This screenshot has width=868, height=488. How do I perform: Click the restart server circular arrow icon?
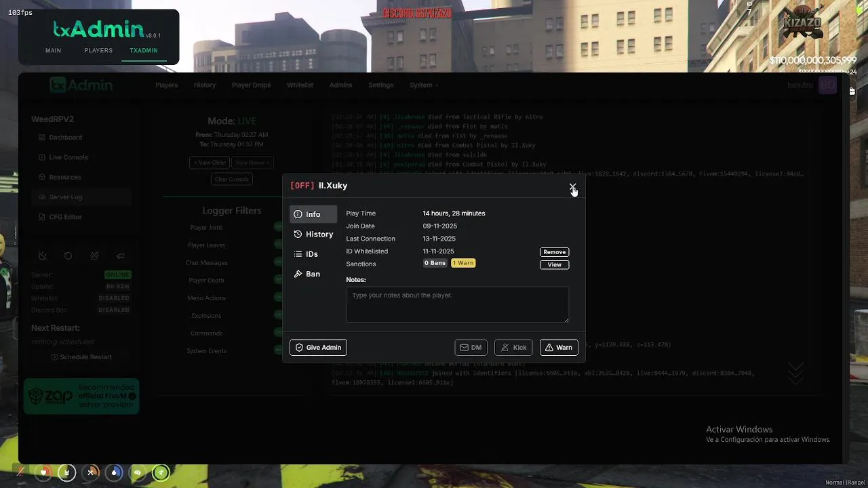(x=68, y=256)
